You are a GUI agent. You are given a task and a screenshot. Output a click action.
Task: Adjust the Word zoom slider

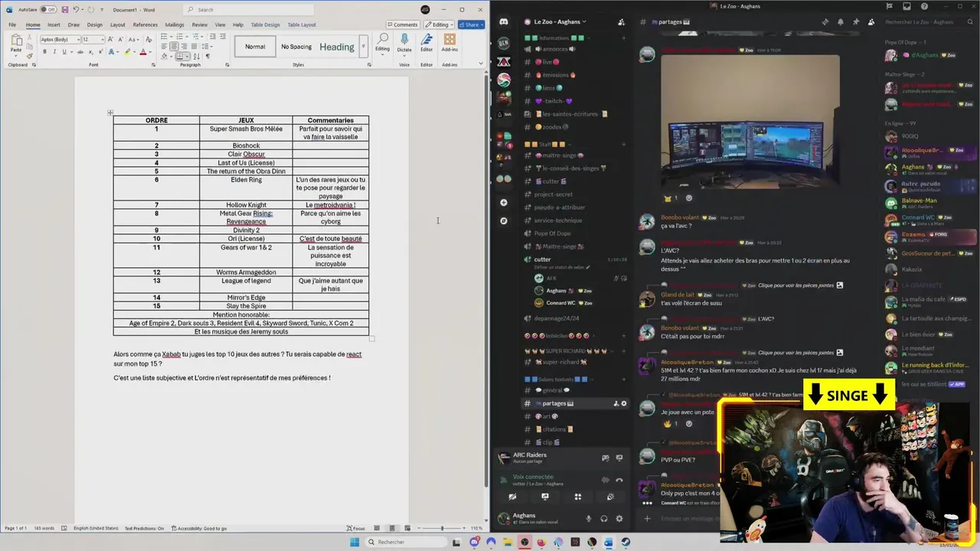pyautogui.click(x=443, y=528)
